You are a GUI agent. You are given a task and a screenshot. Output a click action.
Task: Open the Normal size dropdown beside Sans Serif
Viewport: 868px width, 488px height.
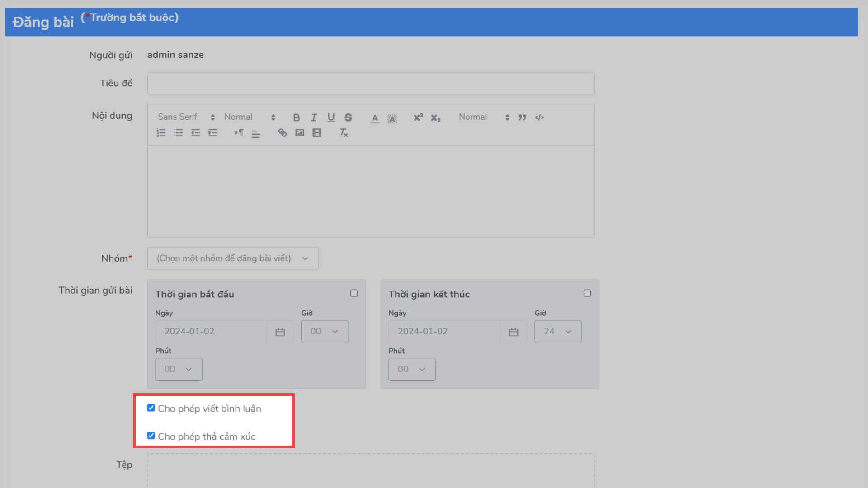[x=250, y=117]
